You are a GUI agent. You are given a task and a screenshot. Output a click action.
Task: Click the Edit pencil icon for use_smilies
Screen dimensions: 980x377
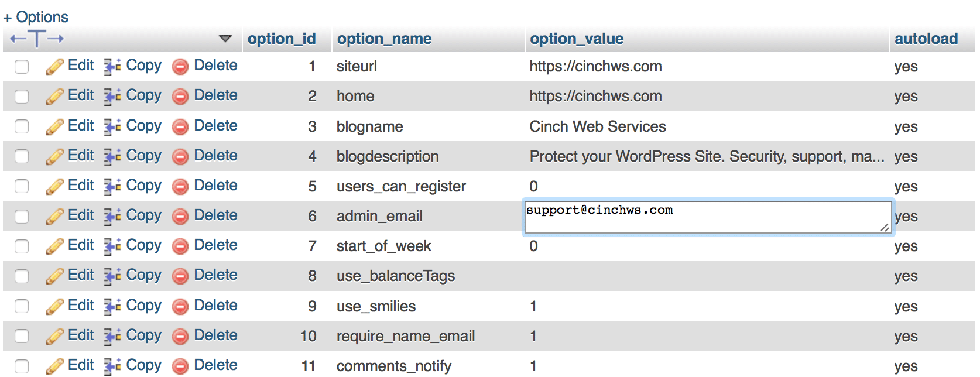tap(54, 306)
